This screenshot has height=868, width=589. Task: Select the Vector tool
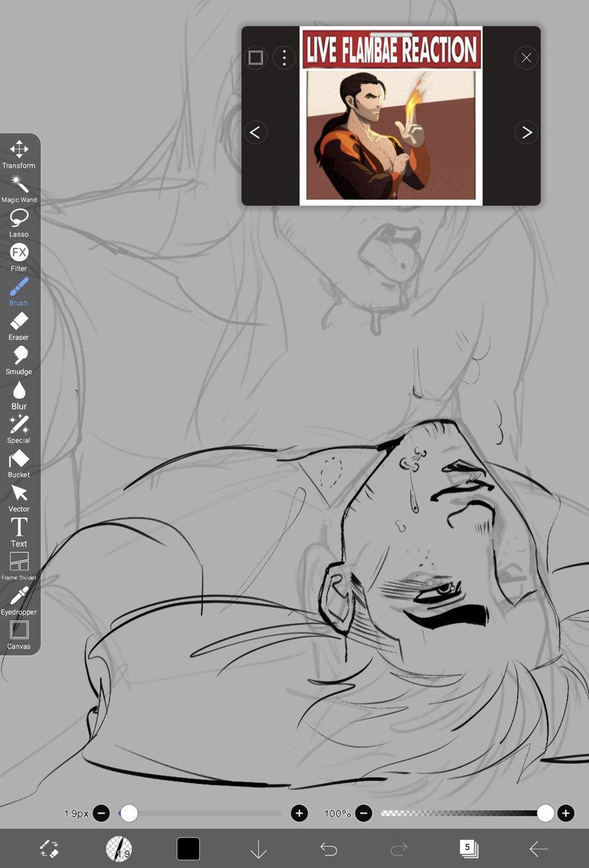click(19, 498)
